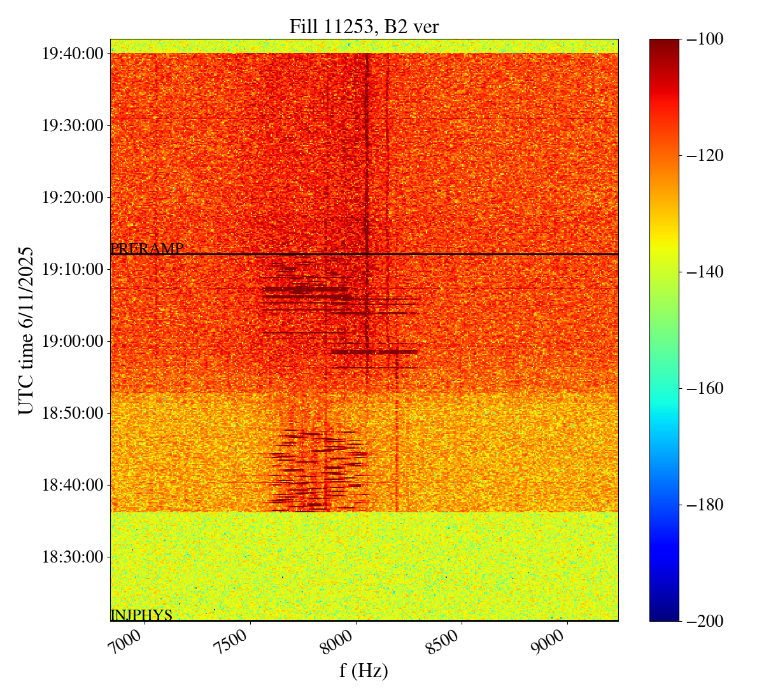Click the 19:30:00 time tick label
This screenshot has width=764, height=700.
pos(73,125)
